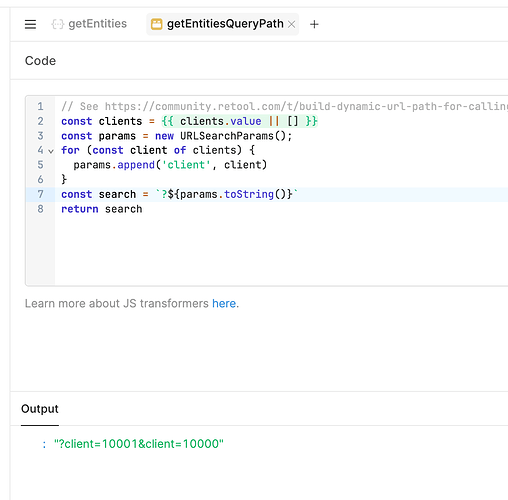The image size is (508, 500).
Task: Select the Output tab
Action: [40, 409]
